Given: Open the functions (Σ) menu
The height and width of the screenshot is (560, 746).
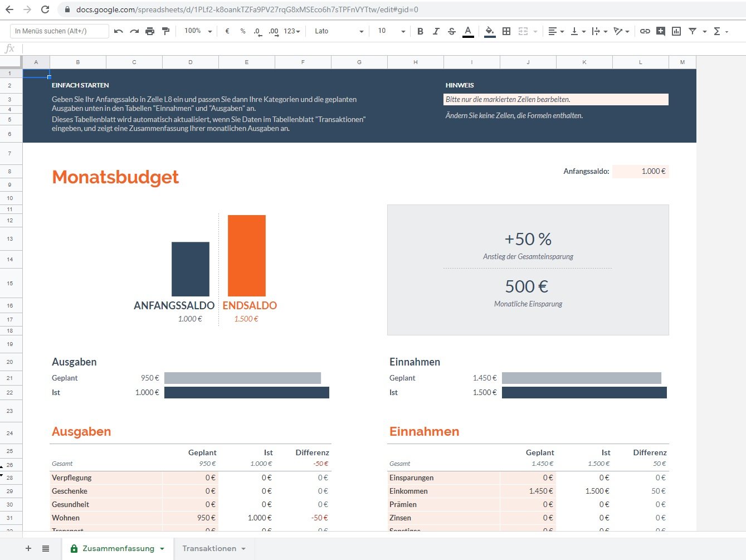Looking at the screenshot, I should click(x=721, y=31).
